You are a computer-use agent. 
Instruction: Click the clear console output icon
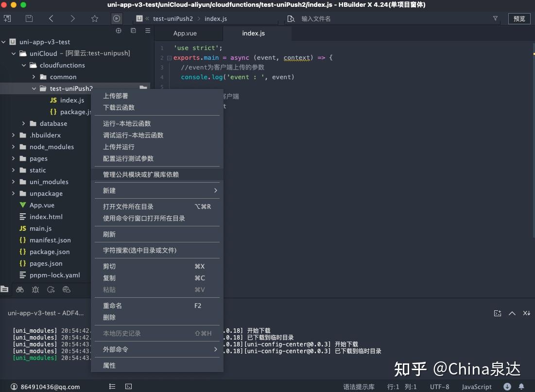pyautogui.click(x=527, y=313)
